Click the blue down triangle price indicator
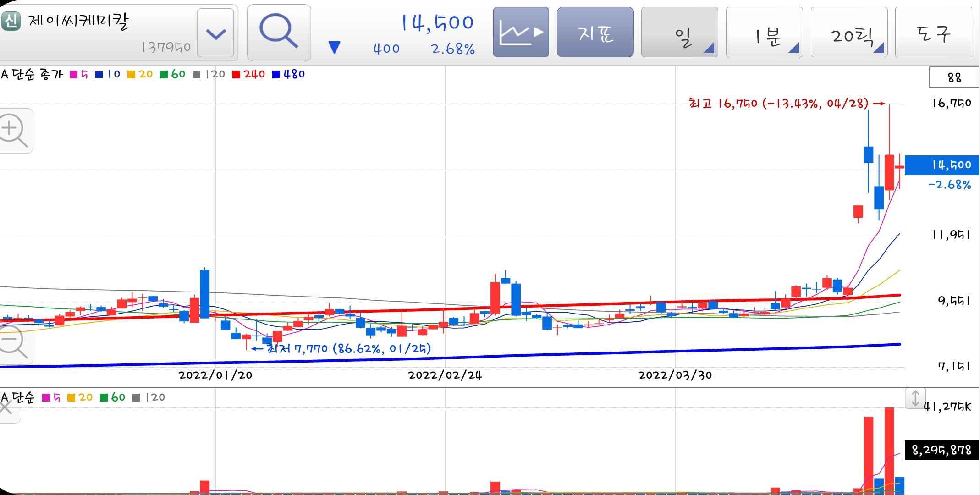The width and height of the screenshot is (980, 495). click(335, 48)
